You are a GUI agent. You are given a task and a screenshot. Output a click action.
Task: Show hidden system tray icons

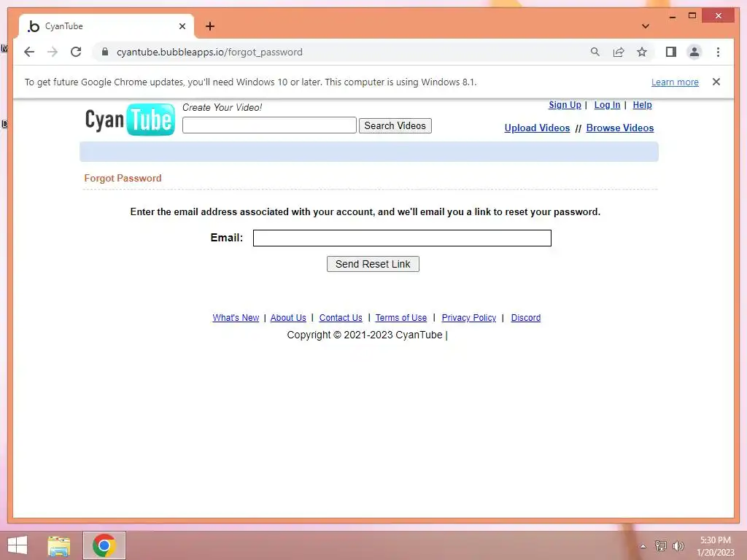pyautogui.click(x=643, y=546)
